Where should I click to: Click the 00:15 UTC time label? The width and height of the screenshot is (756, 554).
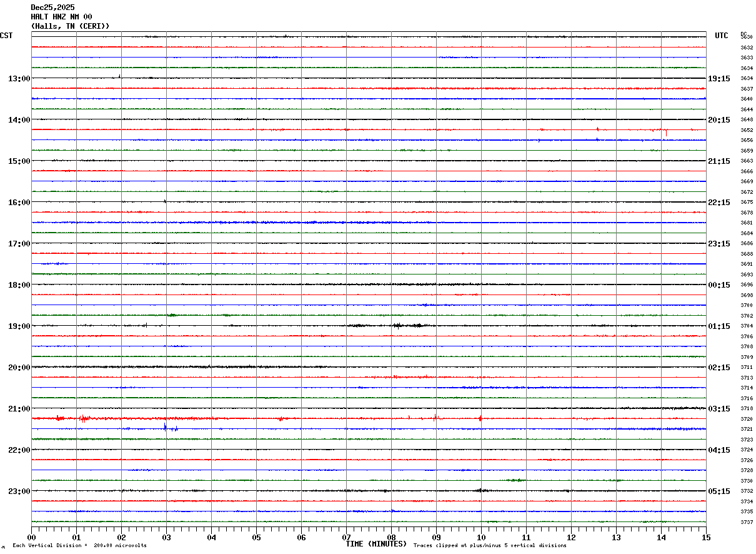point(719,285)
